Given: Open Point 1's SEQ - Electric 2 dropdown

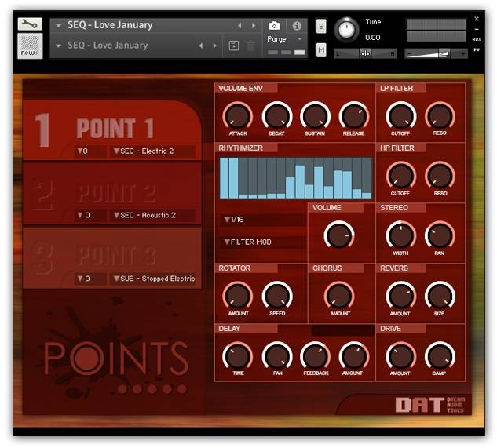Looking at the screenshot, I should 152,151.
